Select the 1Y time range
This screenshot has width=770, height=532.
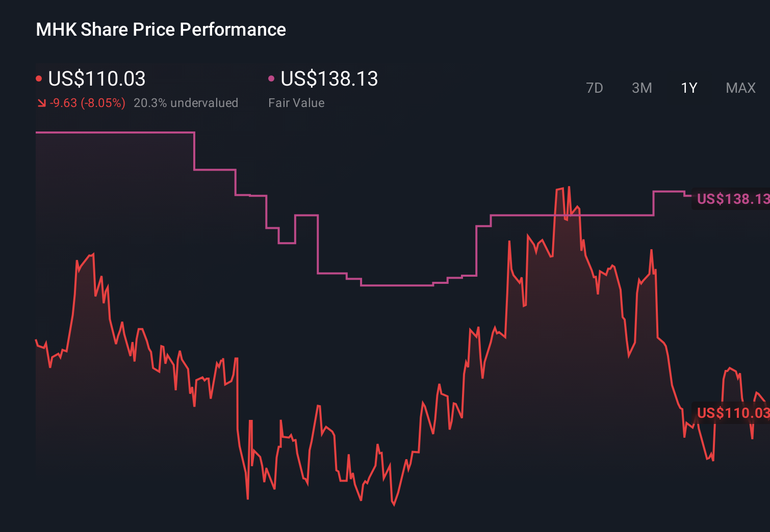pos(689,88)
